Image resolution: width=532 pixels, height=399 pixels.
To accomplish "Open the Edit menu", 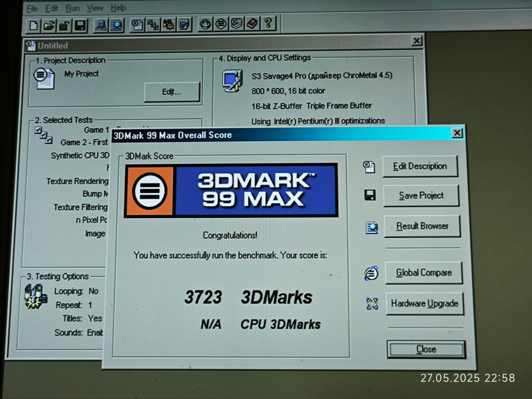I will click(x=52, y=8).
